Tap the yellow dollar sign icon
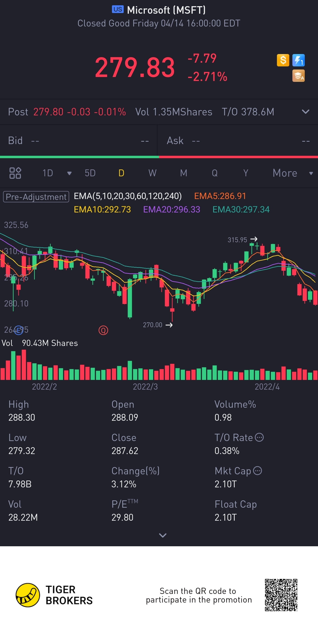This screenshot has width=318, height=644. (283, 60)
